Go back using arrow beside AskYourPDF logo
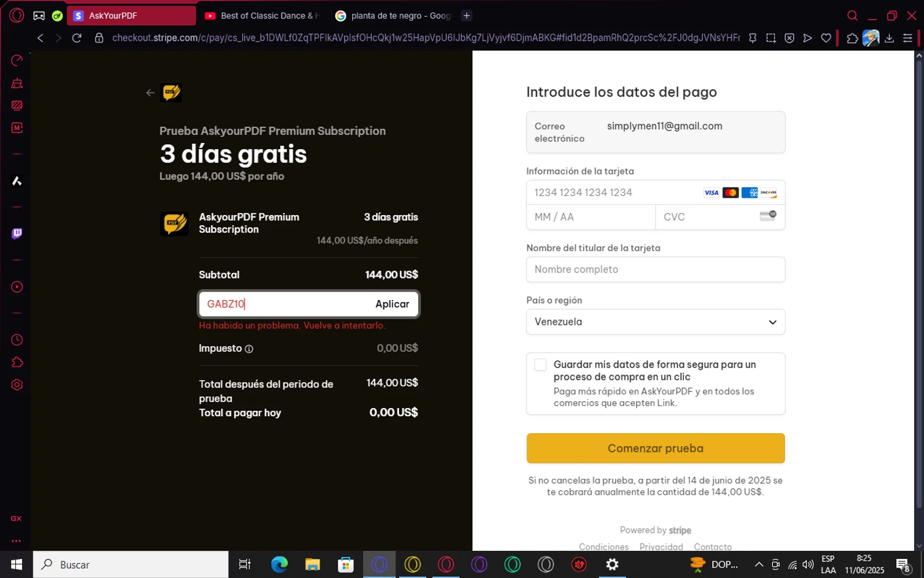The image size is (924, 578). [150, 93]
